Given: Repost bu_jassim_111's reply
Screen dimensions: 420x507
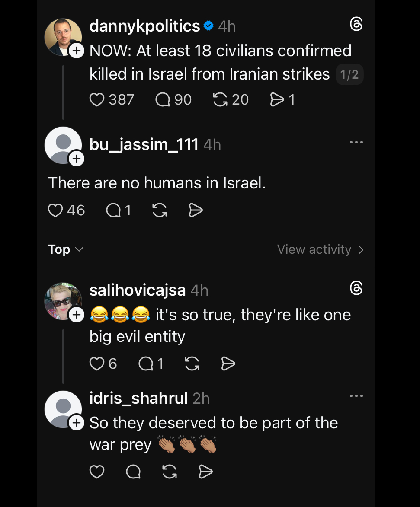Looking at the screenshot, I should pyautogui.click(x=160, y=210).
